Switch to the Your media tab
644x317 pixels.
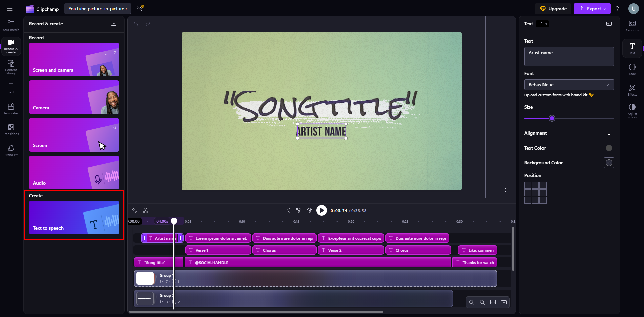point(11,26)
